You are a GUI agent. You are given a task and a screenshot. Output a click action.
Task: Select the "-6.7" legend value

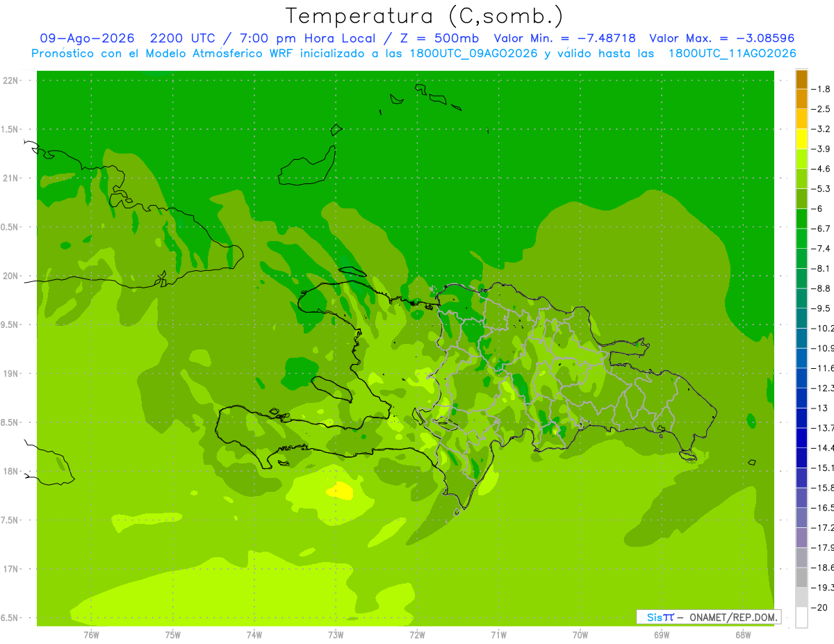coord(821,229)
